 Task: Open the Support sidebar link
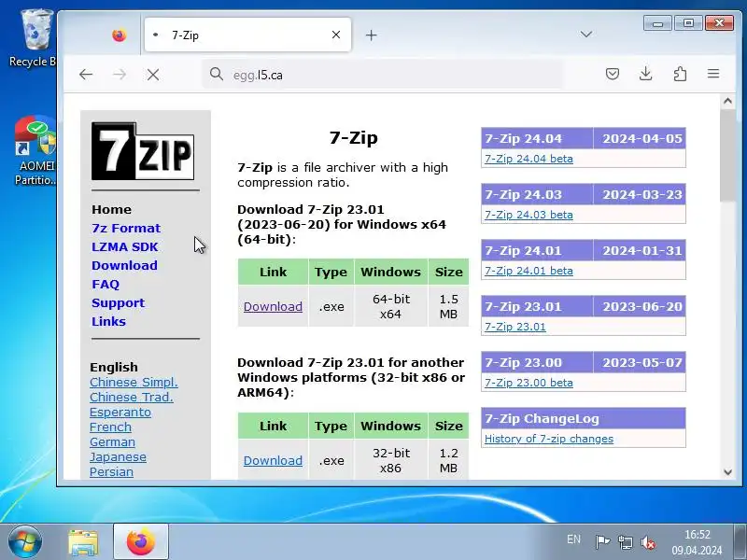pos(118,302)
